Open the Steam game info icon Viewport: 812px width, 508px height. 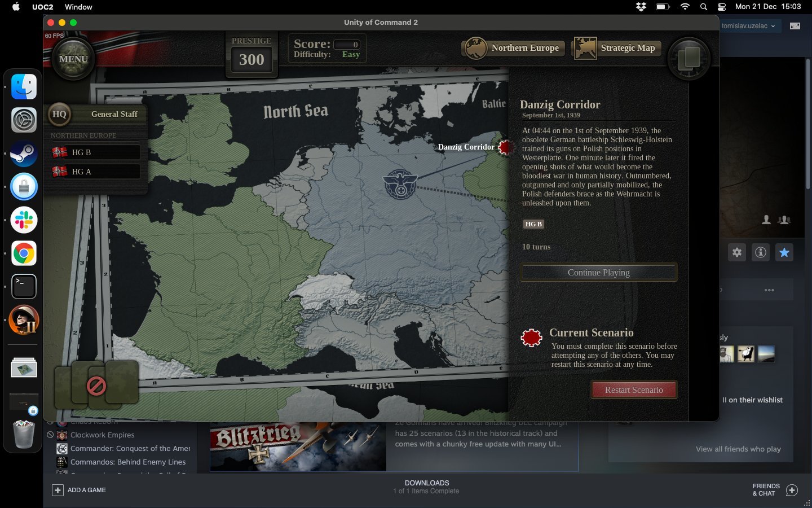pyautogui.click(x=761, y=252)
